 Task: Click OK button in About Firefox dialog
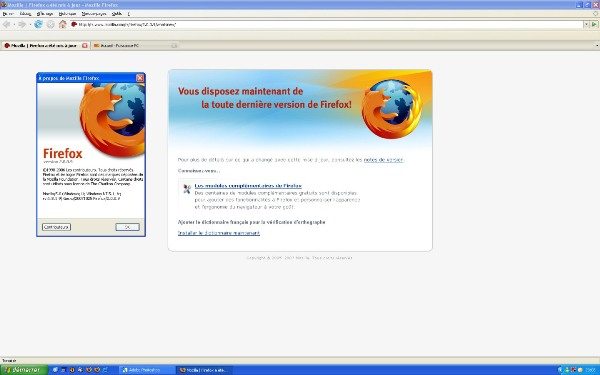[x=127, y=227]
